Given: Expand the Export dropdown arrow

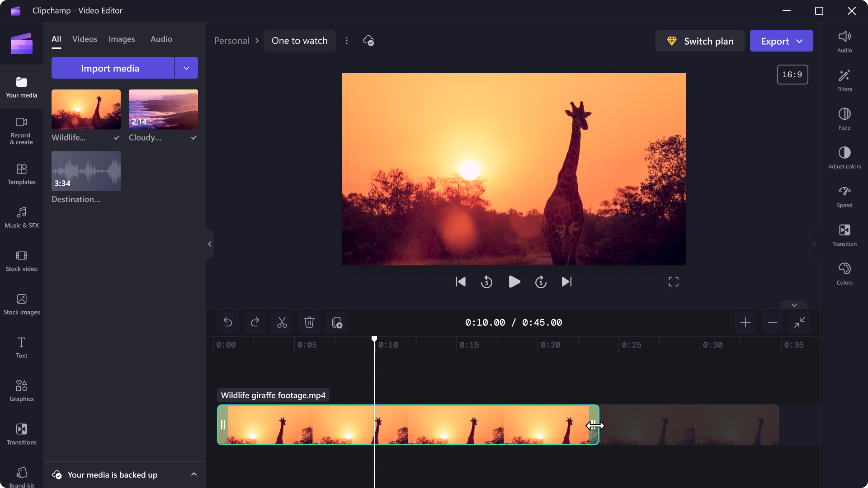Looking at the screenshot, I should click(x=801, y=41).
